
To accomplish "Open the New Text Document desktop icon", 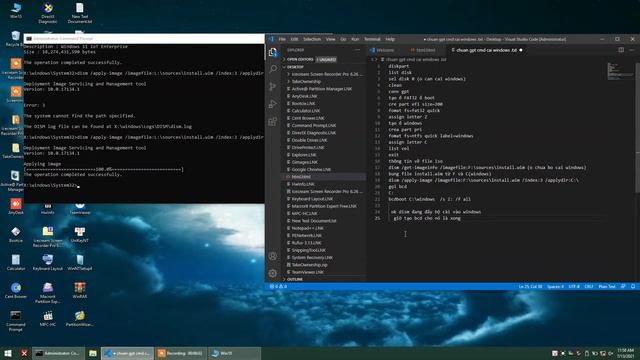I will [x=80, y=13].
